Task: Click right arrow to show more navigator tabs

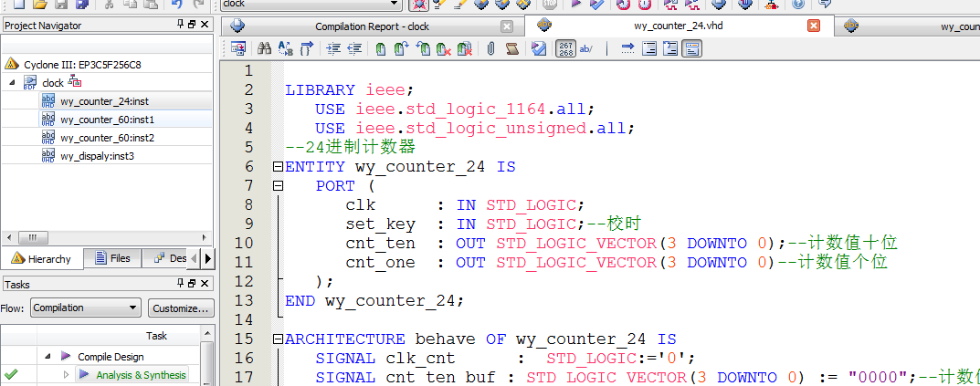Action: [x=207, y=258]
